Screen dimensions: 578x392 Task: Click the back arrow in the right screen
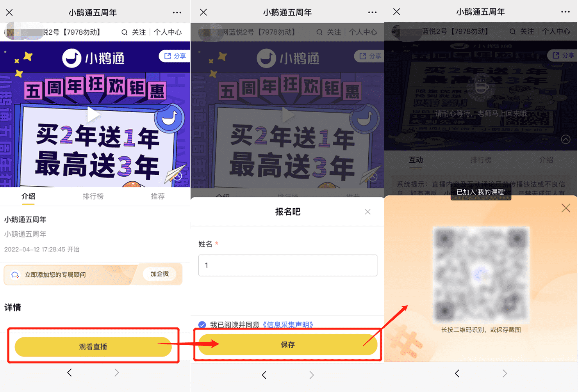(457, 374)
